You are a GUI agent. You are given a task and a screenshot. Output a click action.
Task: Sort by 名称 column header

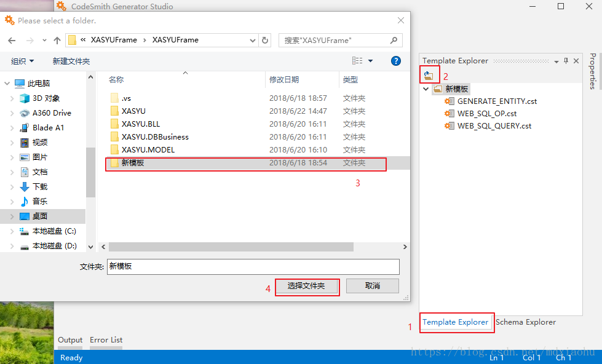tap(116, 79)
